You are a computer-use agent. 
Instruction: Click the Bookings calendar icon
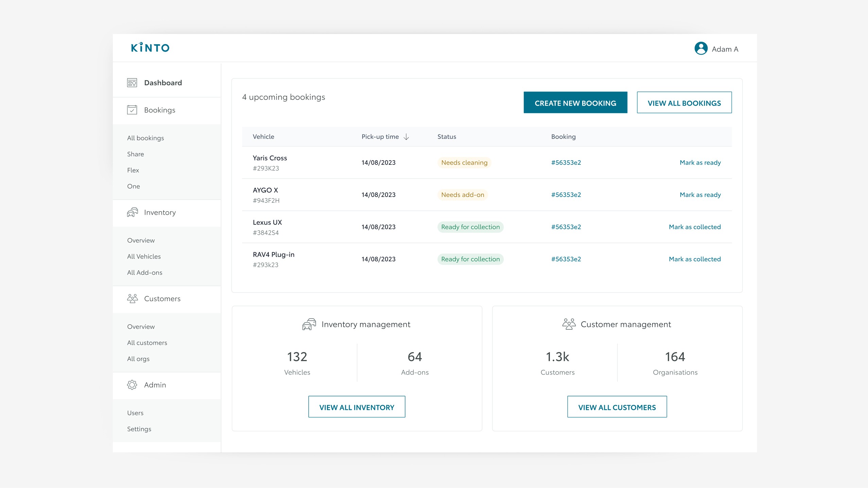point(132,110)
